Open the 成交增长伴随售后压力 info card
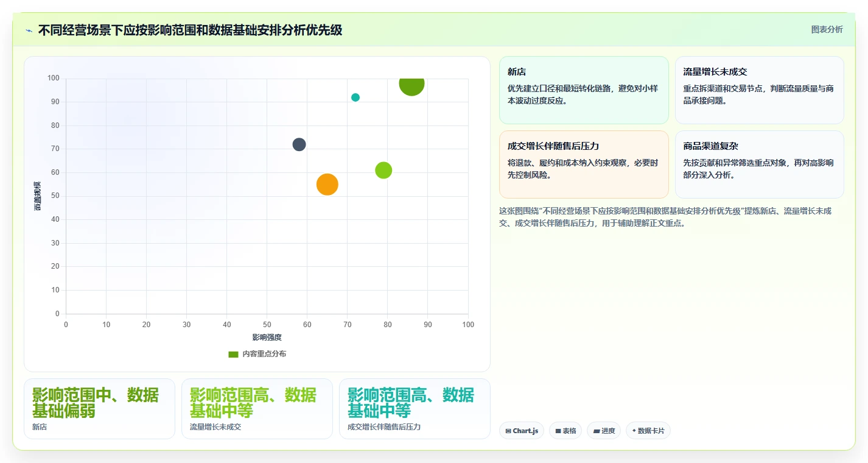Screen dimensions: 868x463 point(584,164)
